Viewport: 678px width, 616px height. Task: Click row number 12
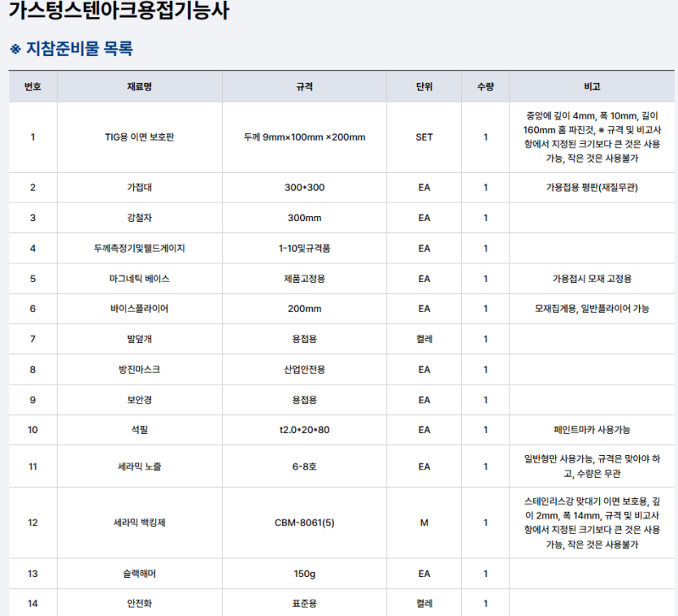click(33, 523)
